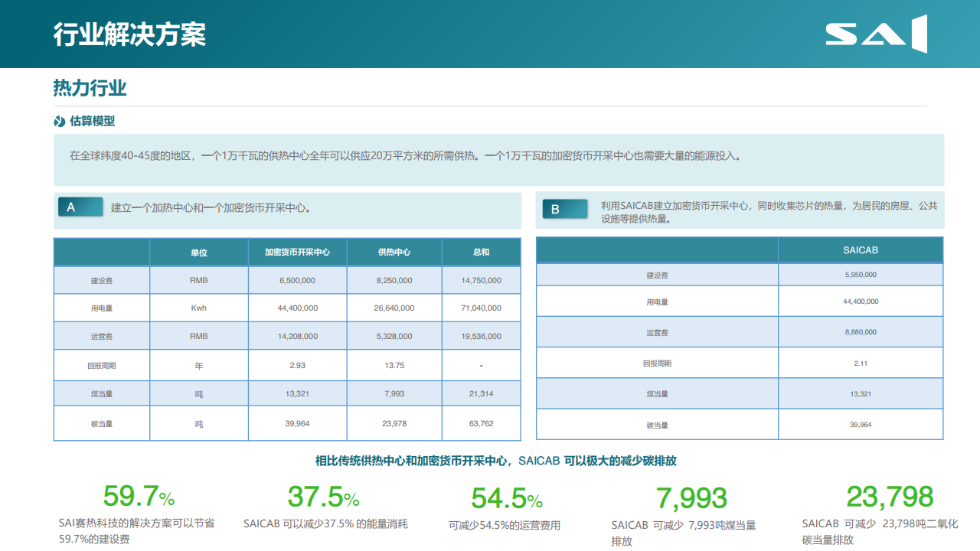
Task: Click the 21,314 coal equivalent total
Action: click(x=481, y=394)
